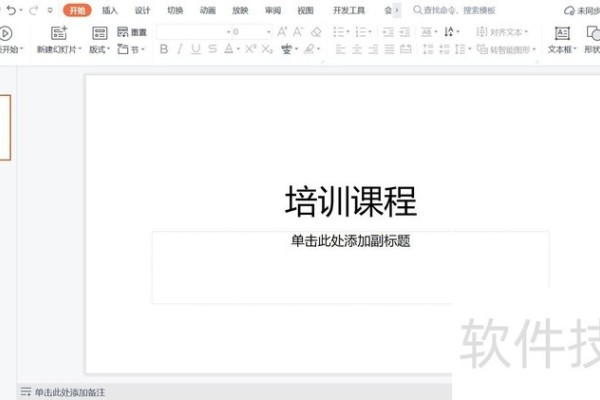Click the increase indent icon

[405, 32]
